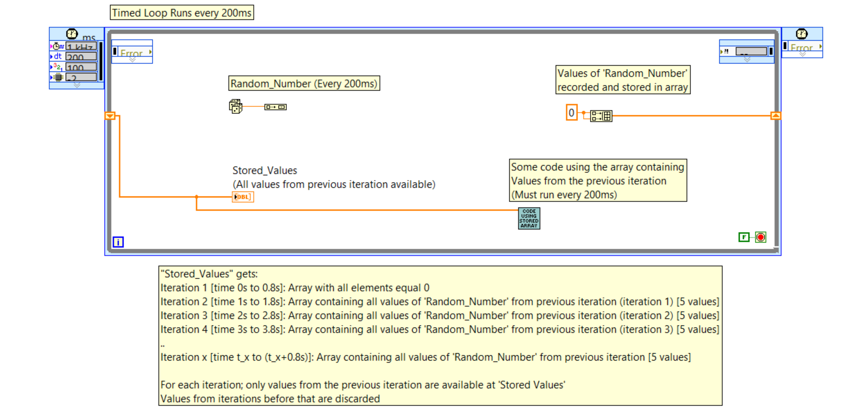Image resolution: width=868 pixels, height=408 pixels.
Task: Expand the output node below Error
Action: pyautogui.click(x=803, y=54)
